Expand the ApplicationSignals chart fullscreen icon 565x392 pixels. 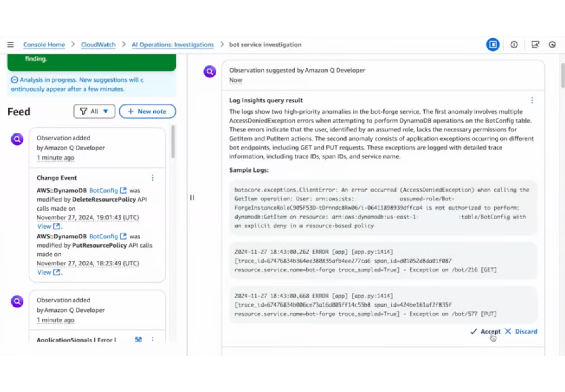(x=138, y=340)
